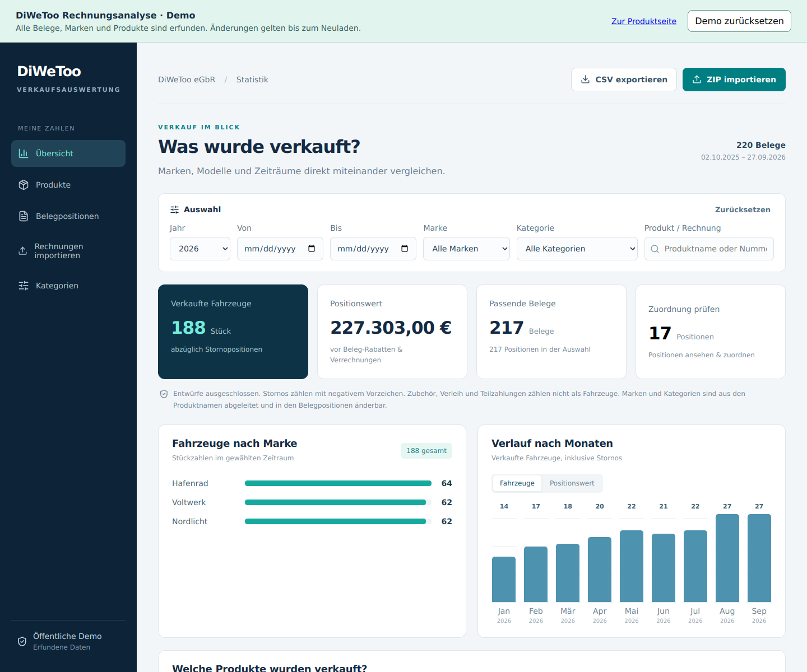Click the Hafenrad brand bar

coord(338,483)
